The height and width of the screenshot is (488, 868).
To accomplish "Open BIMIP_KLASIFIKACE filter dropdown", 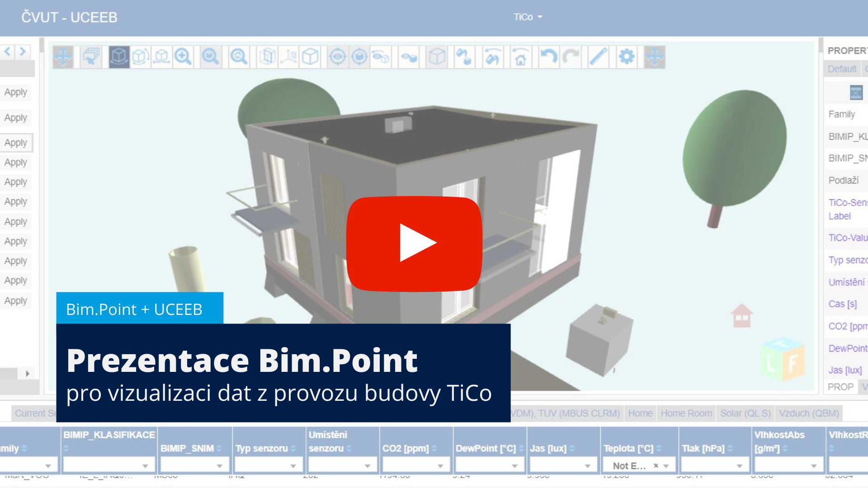I will 109,465.
